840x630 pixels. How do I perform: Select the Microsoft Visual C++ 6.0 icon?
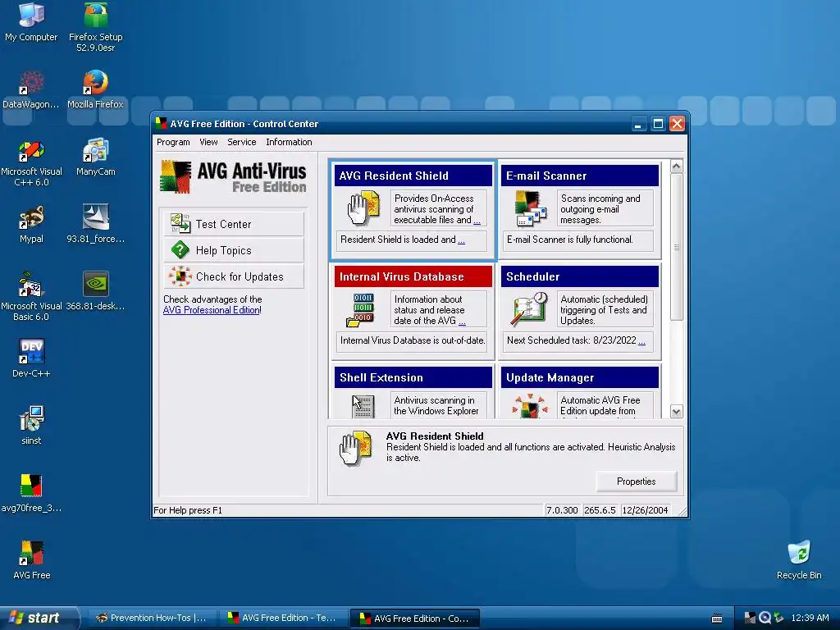(31, 162)
